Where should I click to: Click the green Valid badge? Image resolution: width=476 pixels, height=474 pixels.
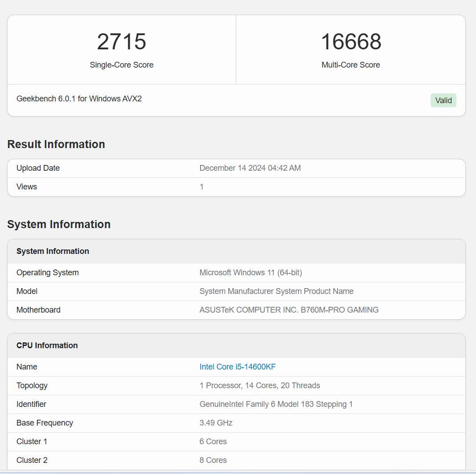pyautogui.click(x=443, y=100)
